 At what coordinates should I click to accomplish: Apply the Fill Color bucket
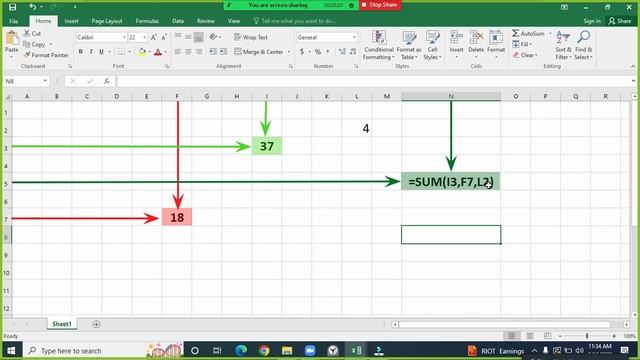click(142, 52)
